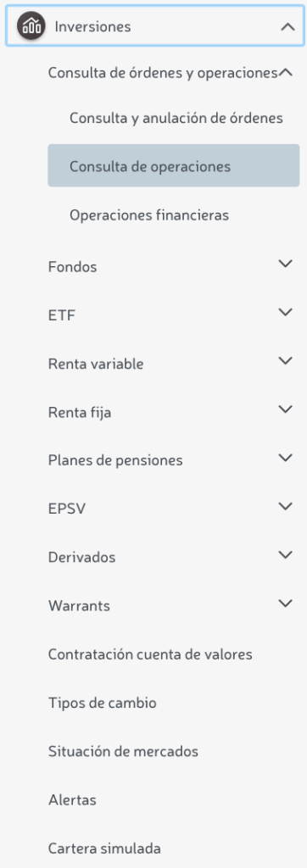
Task: Open Cartera simulada
Action: point(104,848)
